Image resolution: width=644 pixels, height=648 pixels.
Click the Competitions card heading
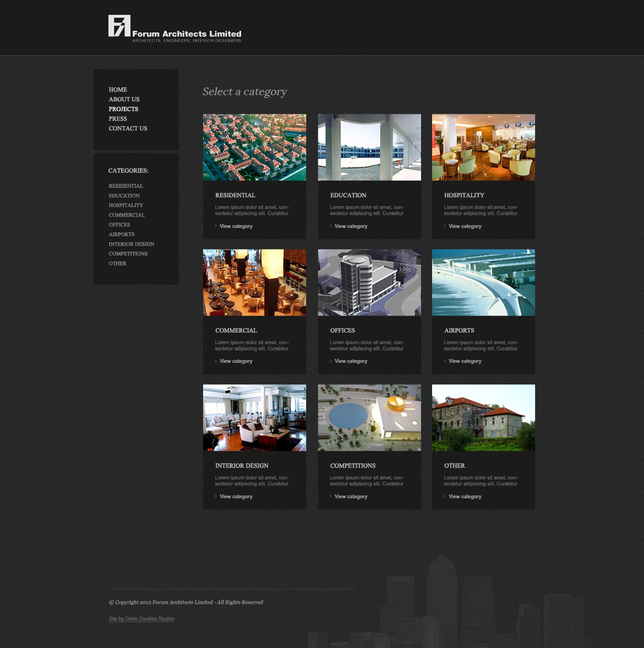(353, 466)
